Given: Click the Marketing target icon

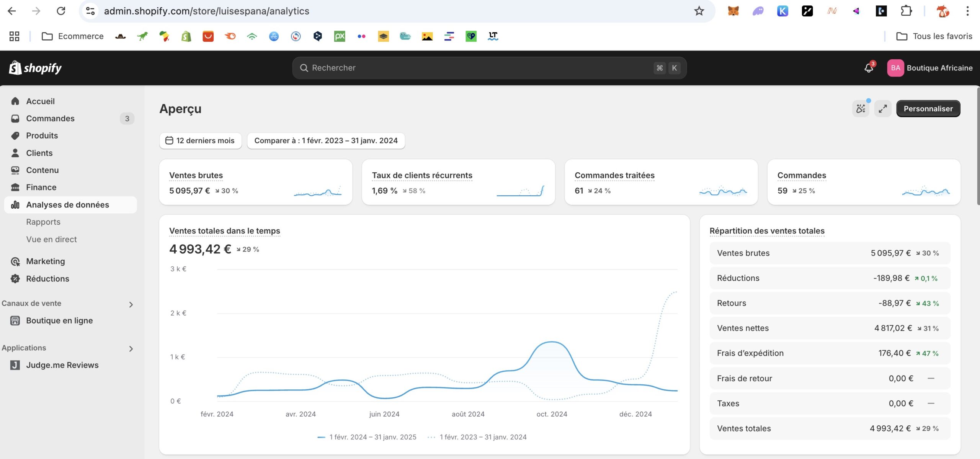Looking at the screenshot, I should point(15,261).
